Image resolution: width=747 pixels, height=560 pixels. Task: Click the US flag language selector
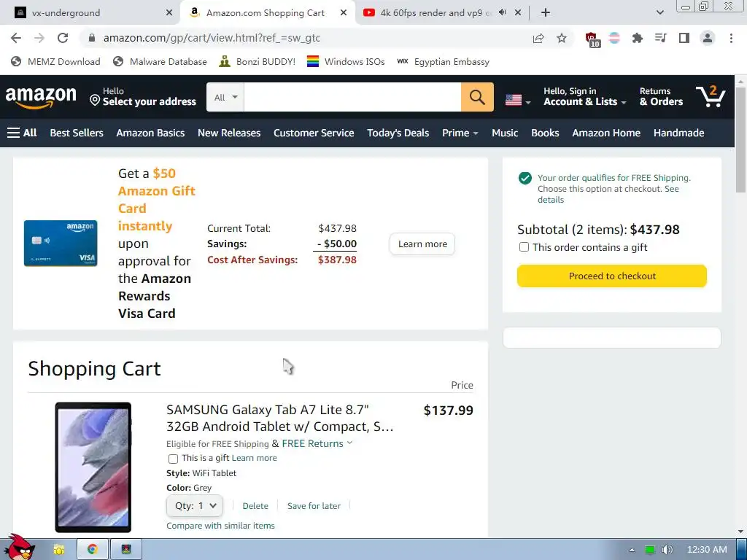pyautogui.click(x=517, y=101)
